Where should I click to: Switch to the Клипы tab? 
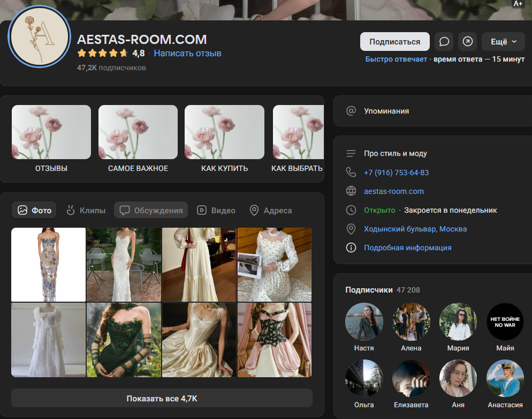coord(86,211)
